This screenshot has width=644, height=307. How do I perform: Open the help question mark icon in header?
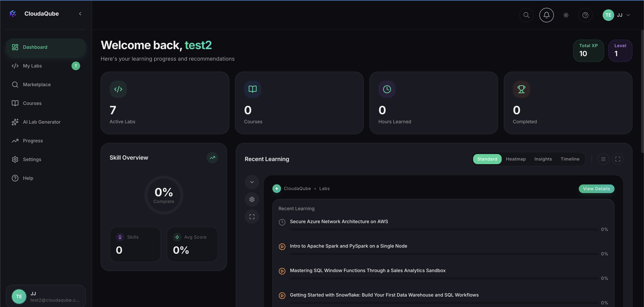(585, 15)
